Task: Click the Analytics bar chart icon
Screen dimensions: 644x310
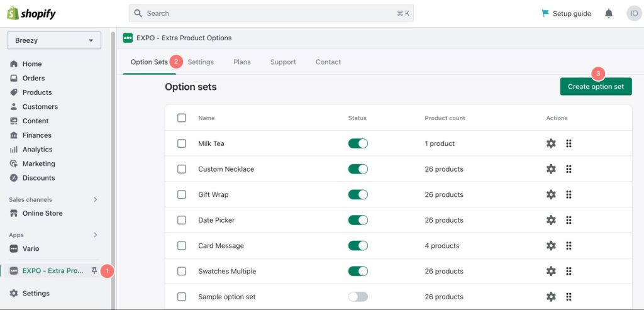Action: [x=14, y=150]
